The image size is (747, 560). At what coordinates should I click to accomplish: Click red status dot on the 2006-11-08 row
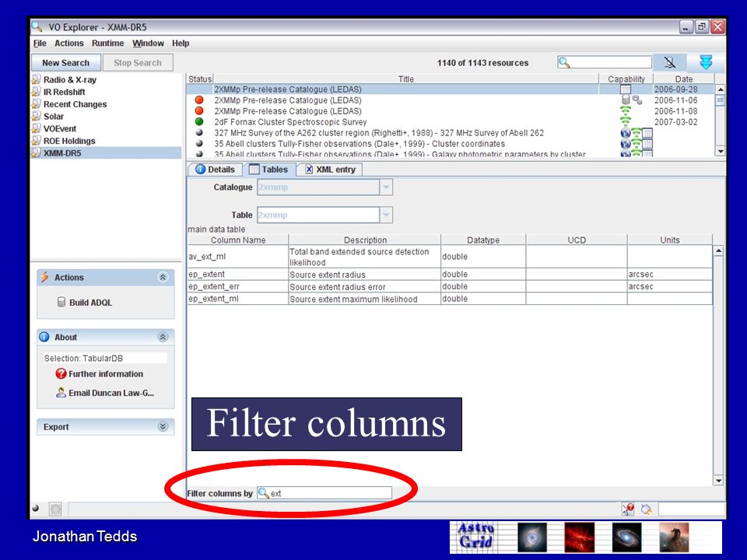coord(199,111)
